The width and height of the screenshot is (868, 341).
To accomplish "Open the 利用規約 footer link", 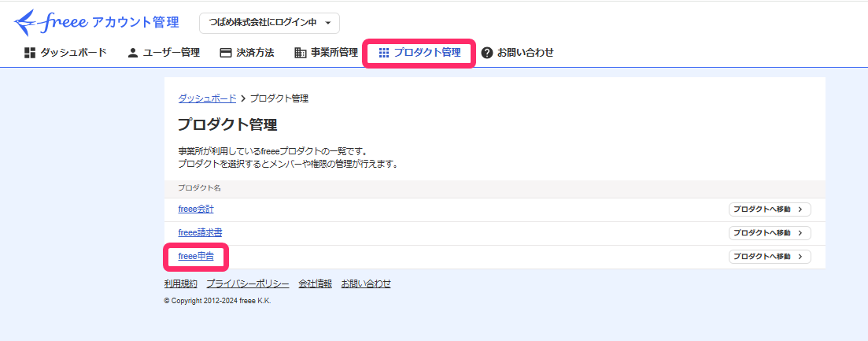I will pyautogui.click(x=180, y=284).
